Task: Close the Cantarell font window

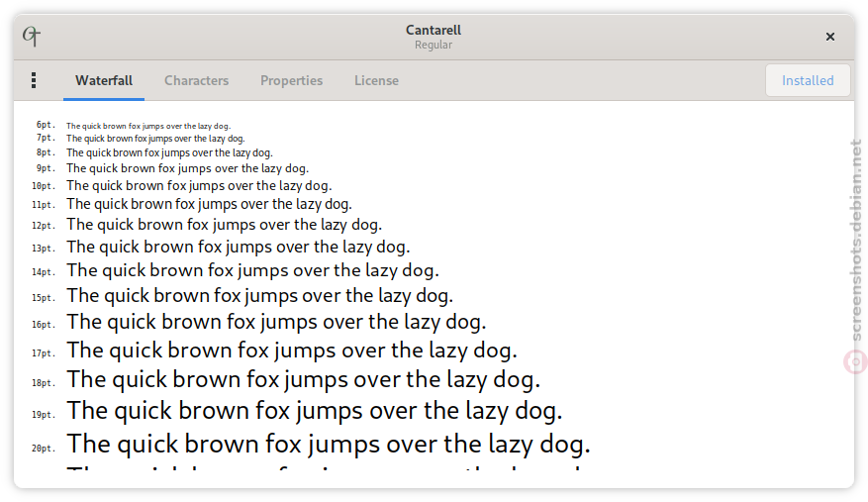Action: click(829, 37)
